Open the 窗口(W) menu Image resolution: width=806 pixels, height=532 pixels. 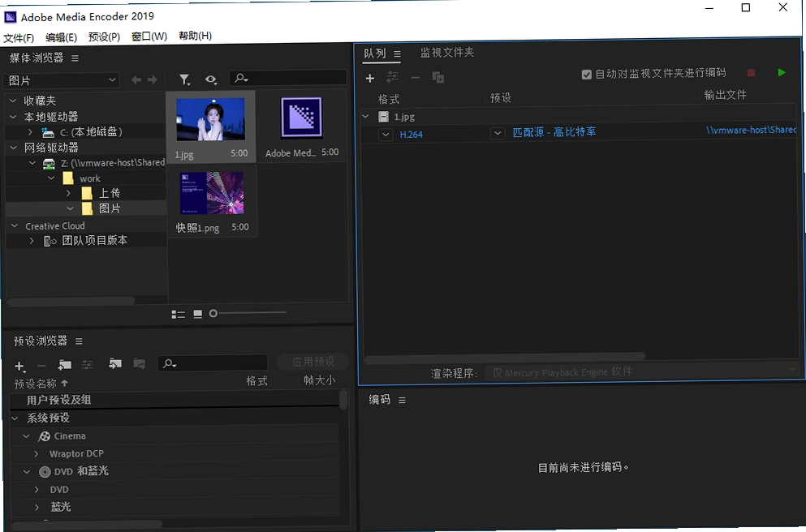[x=149, y=36]
